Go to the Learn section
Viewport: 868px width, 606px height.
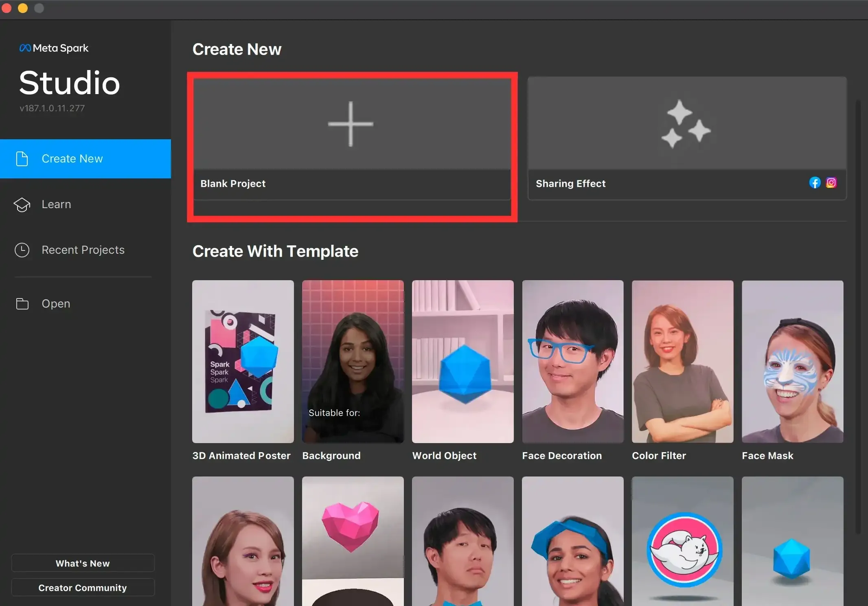(x=56, y=204)
